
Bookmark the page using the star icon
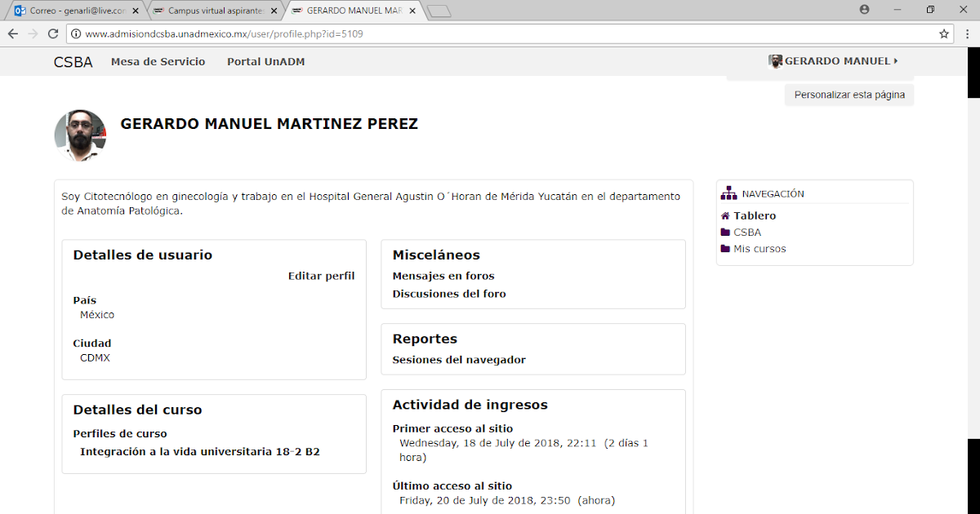[x=945, y=34]
